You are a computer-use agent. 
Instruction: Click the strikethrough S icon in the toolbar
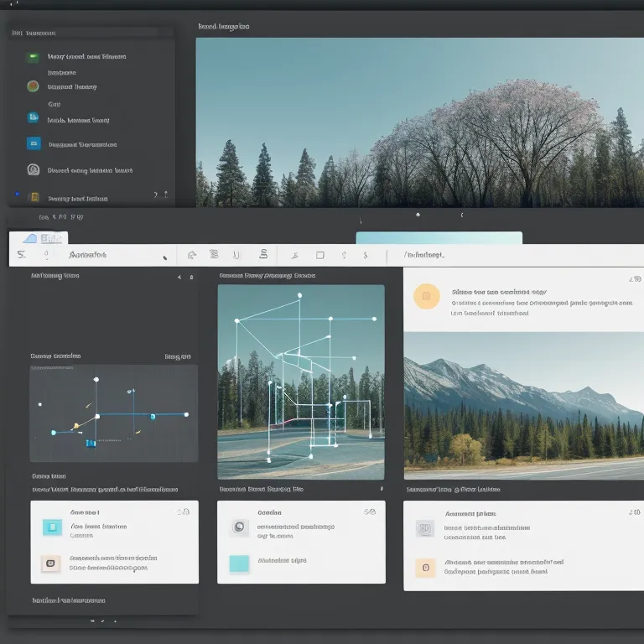pos(263,255)
